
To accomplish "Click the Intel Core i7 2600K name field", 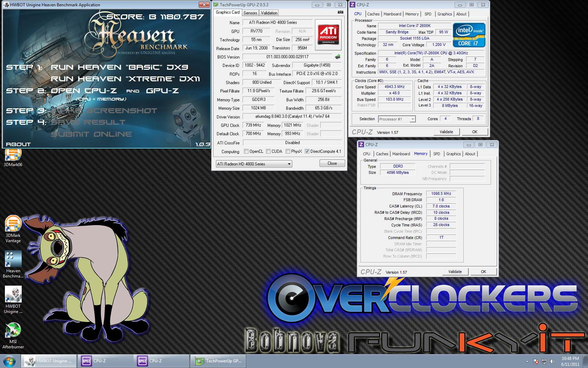I will pyautogui.click(x=414, y=26).
